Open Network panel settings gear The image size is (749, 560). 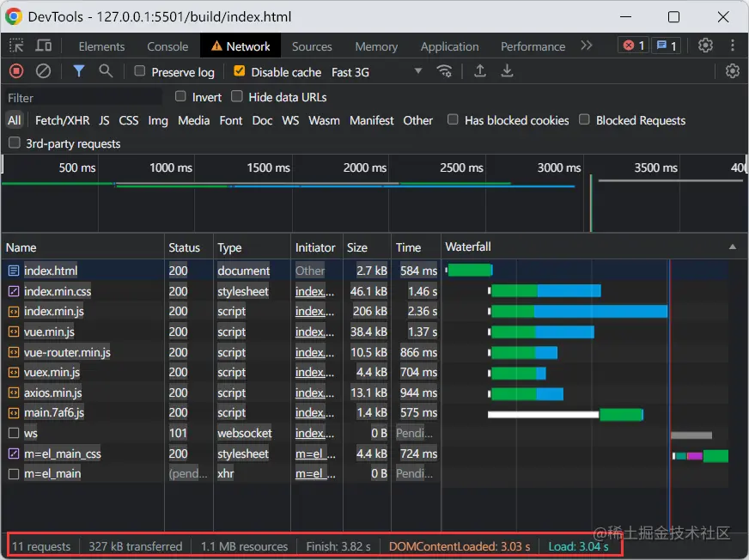[x=733, y=71]
